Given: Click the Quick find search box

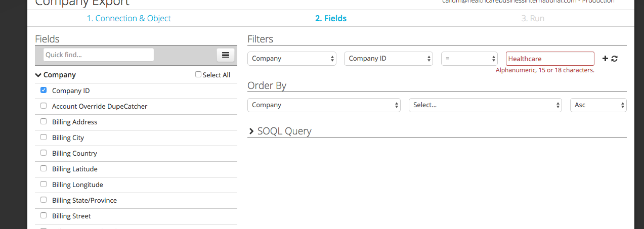Looking at the screenshot, I should pyautogui.click(x=99, y=55).
